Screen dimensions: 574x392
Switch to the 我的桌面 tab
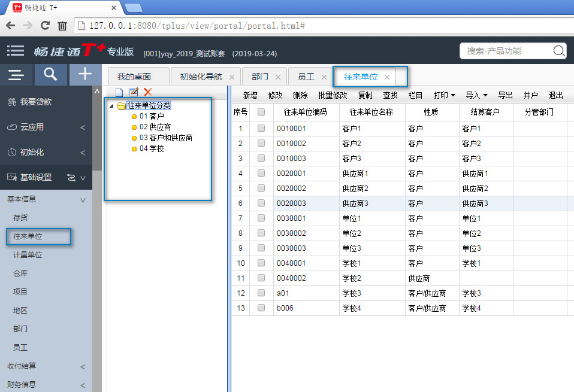click(134, 77)
